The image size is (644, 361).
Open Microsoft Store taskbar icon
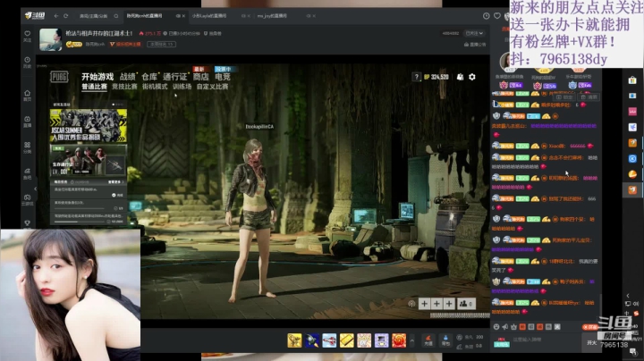632,80
